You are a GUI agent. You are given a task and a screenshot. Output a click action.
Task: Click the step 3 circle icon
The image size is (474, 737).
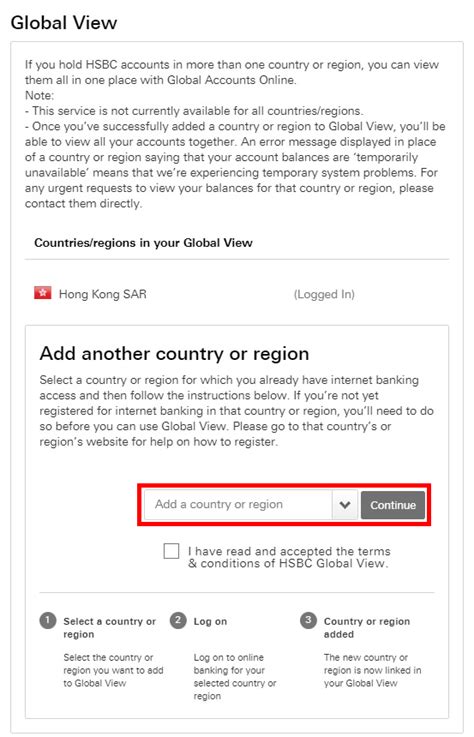pos(308,620)
